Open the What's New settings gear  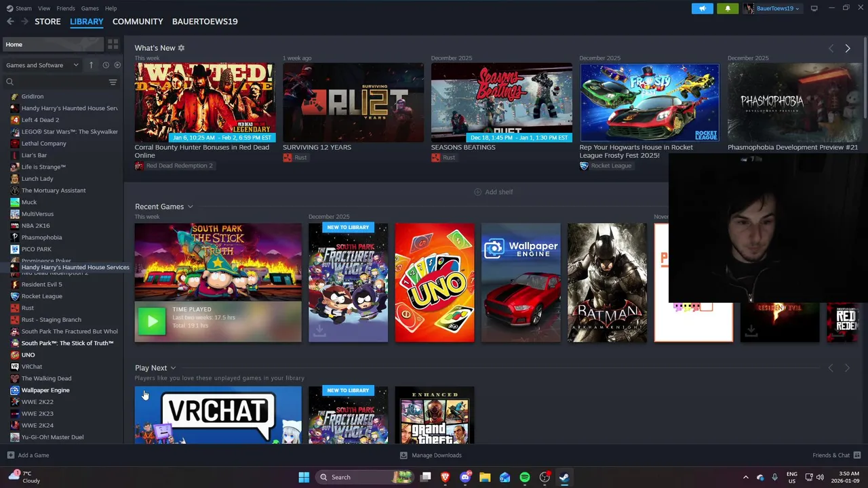pos(181,48)
